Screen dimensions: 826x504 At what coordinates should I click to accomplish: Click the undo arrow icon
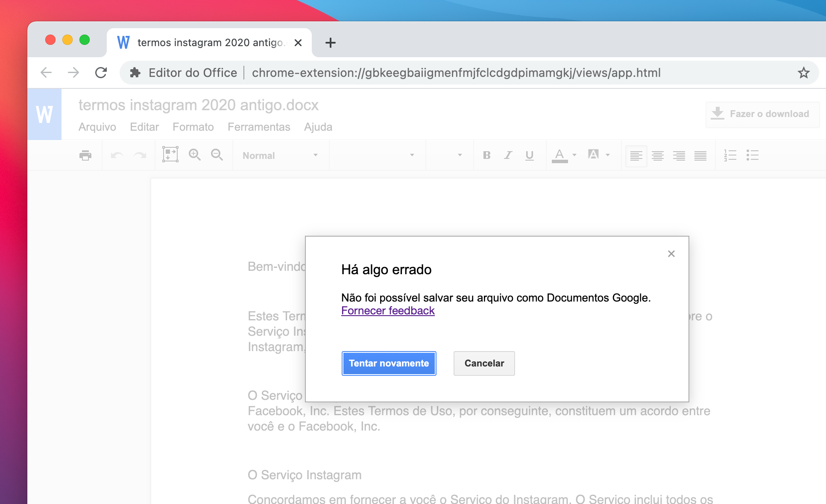[x=117, y=155]
